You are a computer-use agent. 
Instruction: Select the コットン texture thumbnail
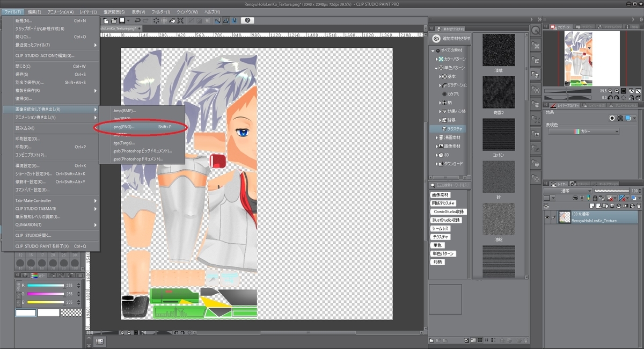coord(499,135)
